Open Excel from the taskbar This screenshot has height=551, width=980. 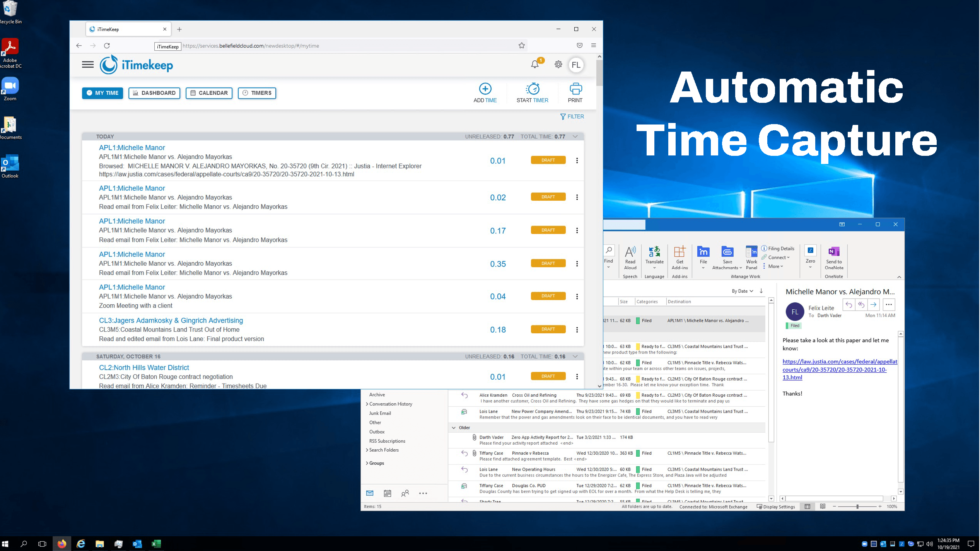coord(156,544)
